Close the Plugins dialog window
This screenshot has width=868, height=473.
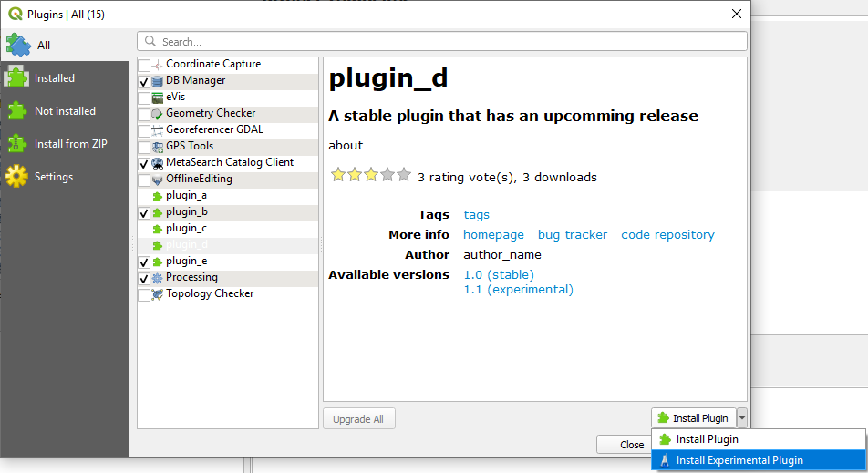coord(737,14)
